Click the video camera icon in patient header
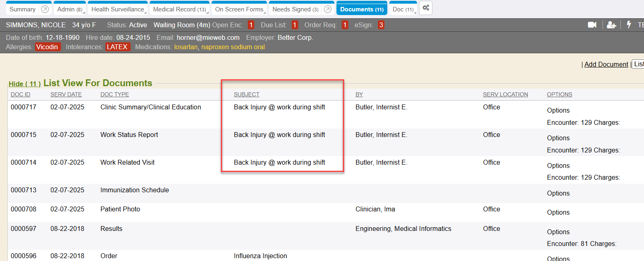644x261 pixels. (x=592, y=25)
